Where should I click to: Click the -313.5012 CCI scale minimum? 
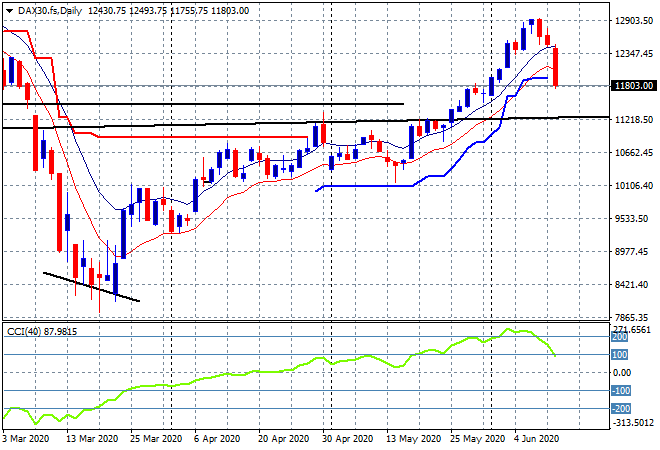633,422
